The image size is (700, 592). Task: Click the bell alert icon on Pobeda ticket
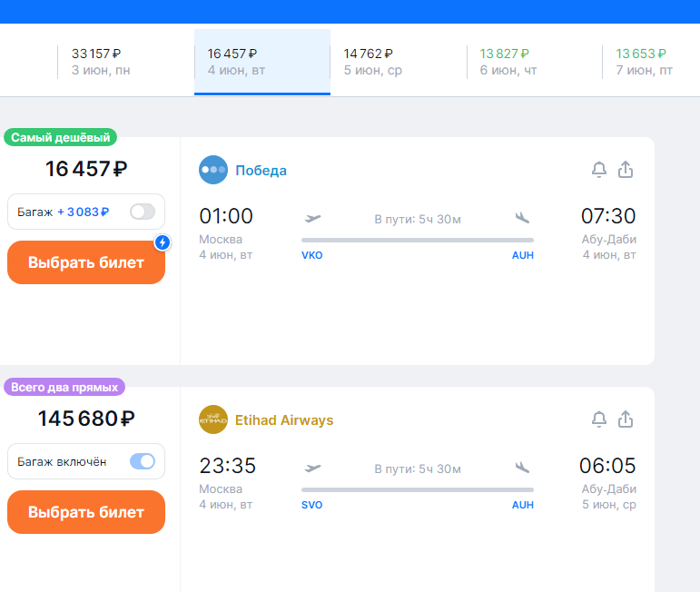click(x=599, y=170)
